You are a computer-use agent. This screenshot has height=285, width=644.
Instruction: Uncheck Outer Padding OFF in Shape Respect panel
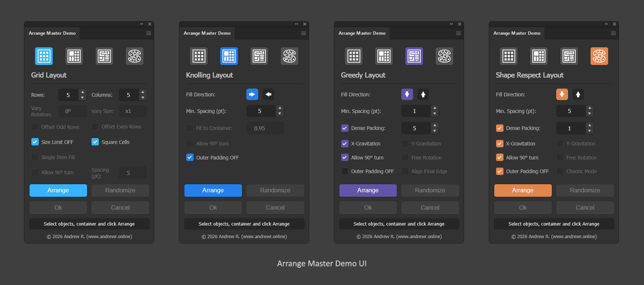click(x=500, y=171)
